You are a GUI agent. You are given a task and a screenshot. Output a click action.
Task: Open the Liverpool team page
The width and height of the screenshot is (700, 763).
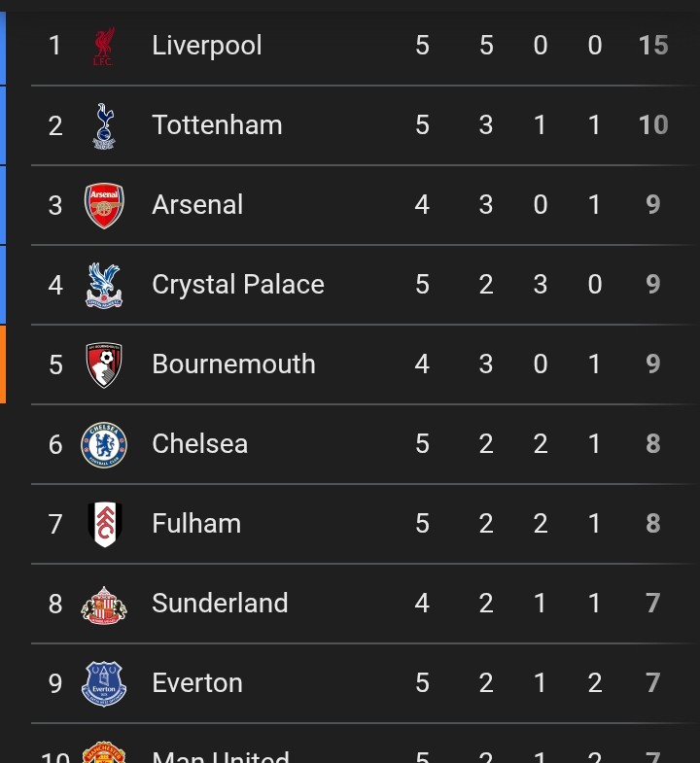pos(207,46)
